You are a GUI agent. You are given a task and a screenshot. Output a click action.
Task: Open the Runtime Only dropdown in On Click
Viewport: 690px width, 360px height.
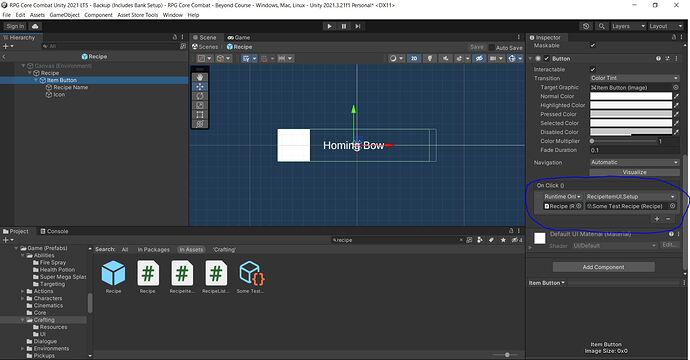point(562,197)
